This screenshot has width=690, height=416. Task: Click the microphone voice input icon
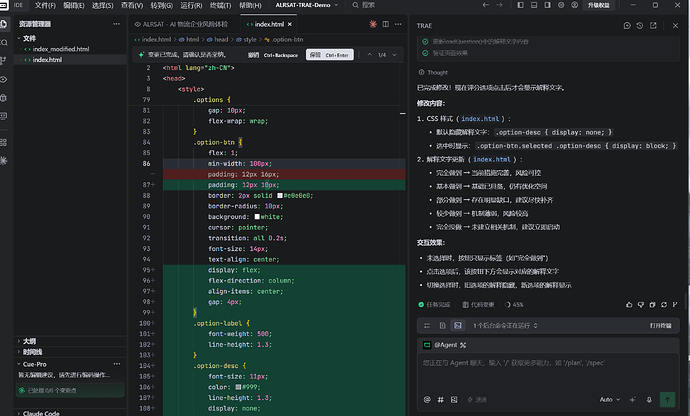(x=649, y=400)
